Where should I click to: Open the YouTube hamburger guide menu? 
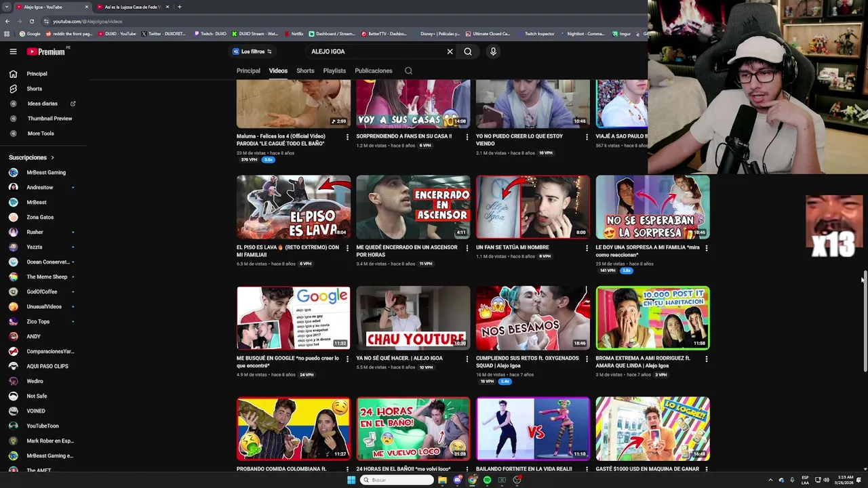[x=13, y=52]
